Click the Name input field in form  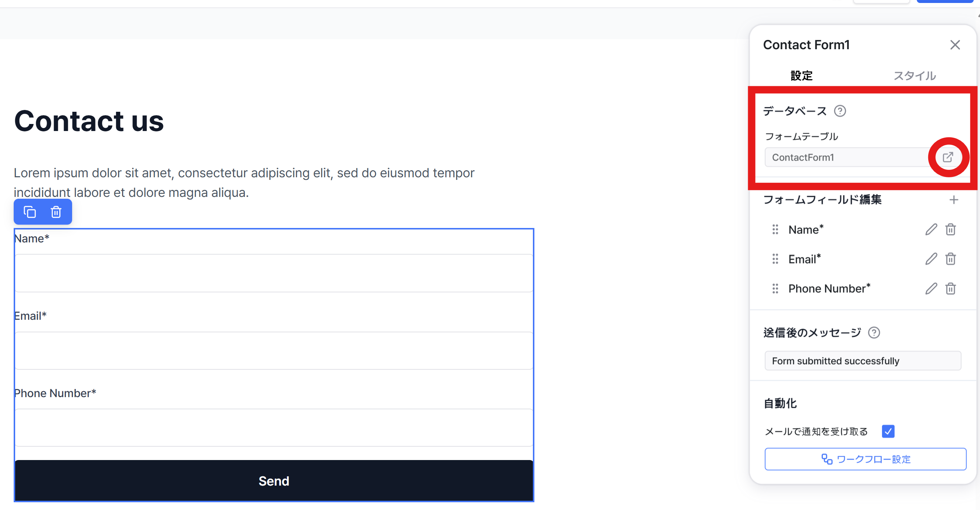tap(274, 273)
